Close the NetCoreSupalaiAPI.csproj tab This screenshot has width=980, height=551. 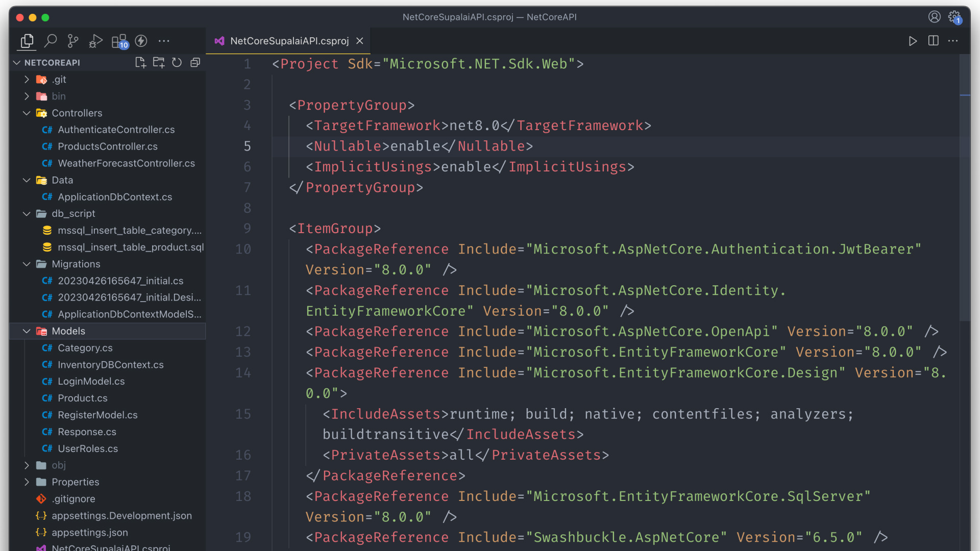click(360, 41)
